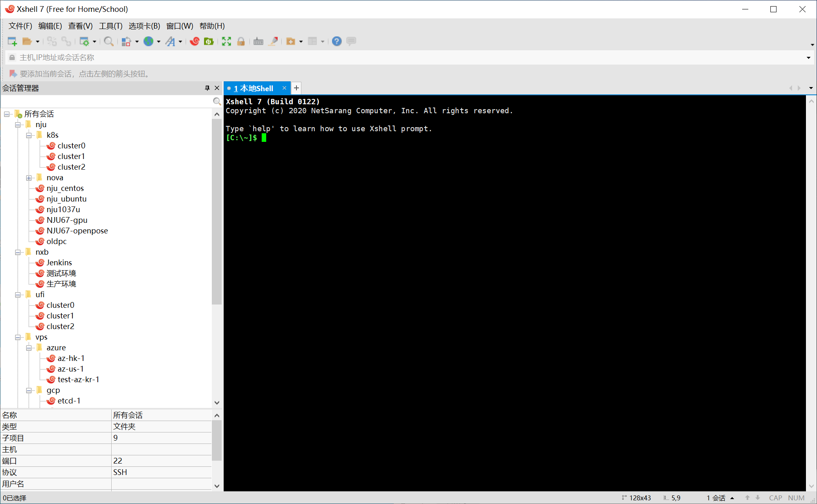Toggle NUM indicator in status bar
Screen dimensions: 817x504
point(796,497)
